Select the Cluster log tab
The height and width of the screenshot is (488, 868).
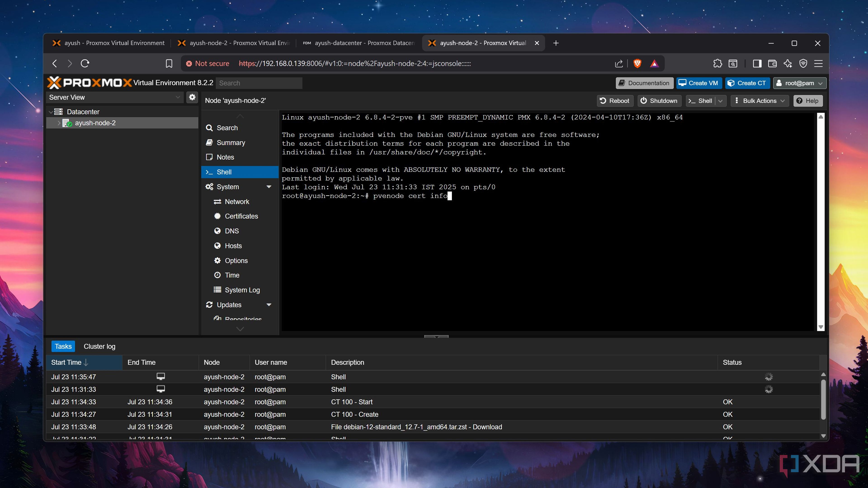(x=99, y=347)
